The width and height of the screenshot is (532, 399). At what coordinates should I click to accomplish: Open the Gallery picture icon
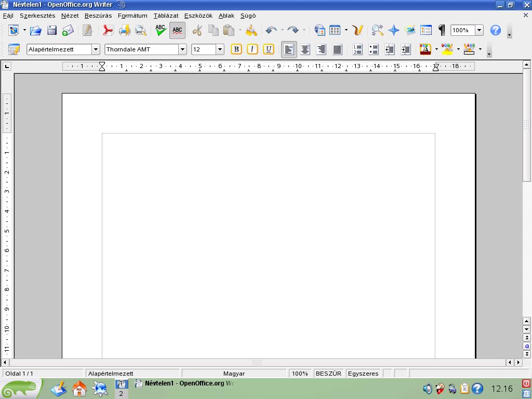click(410, 30)
